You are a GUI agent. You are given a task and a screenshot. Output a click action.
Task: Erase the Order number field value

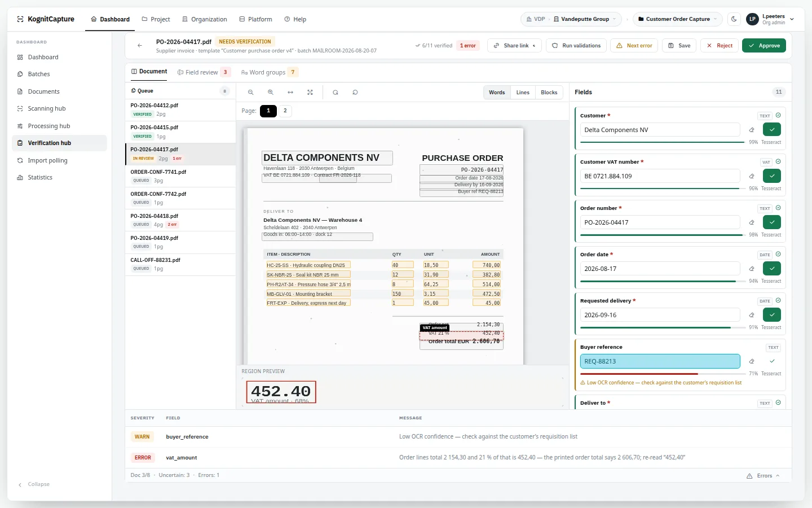[x=752, y=222]
